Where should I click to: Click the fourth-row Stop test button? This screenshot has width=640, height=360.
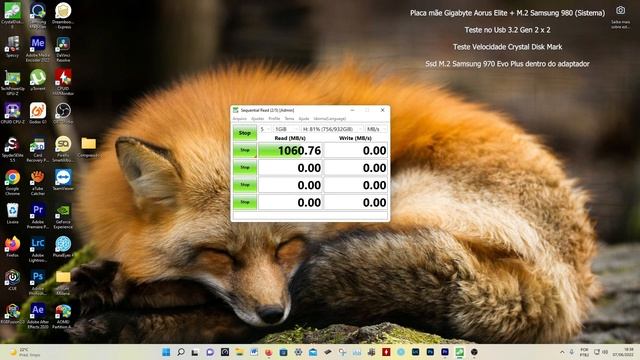(245, 202)
